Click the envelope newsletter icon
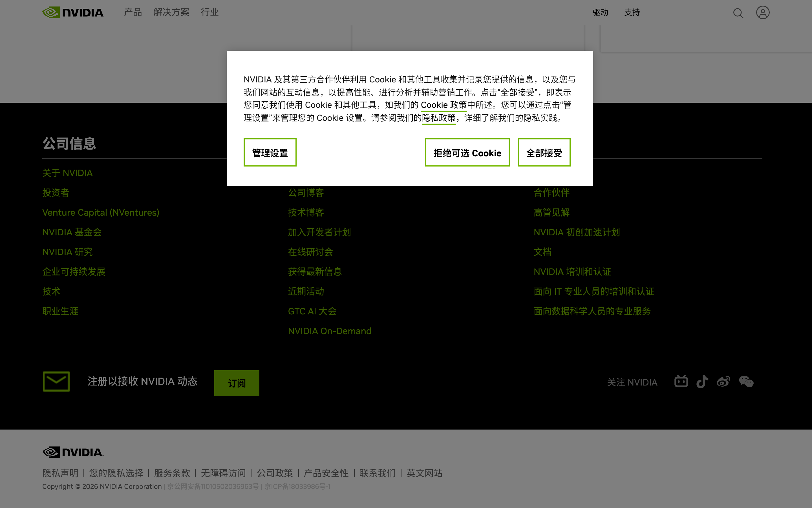Viewport: 812px width, 508px height. [x=56, y=381]
